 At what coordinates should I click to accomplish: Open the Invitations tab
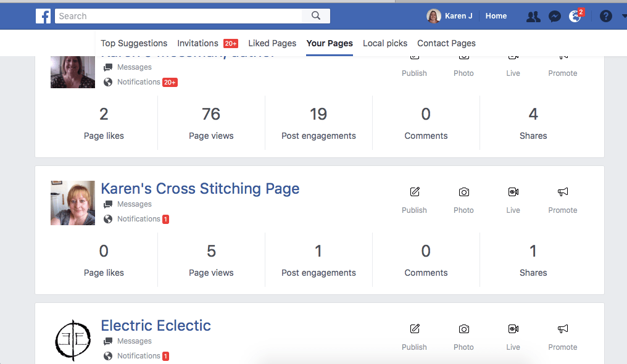[197, 43]
